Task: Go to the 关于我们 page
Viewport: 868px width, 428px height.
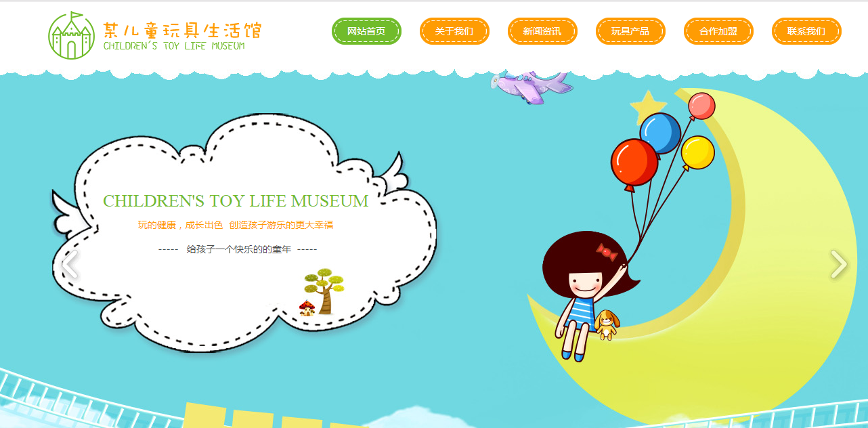Action: (x=454, y=31)
